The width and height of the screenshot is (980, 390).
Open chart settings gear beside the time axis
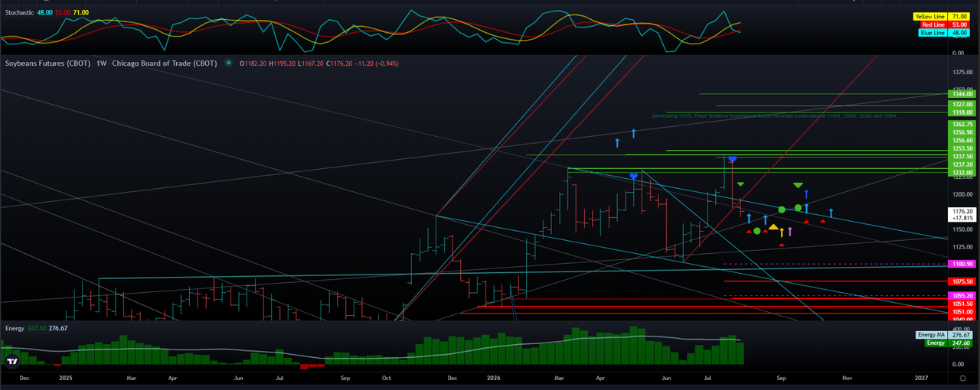962,378
